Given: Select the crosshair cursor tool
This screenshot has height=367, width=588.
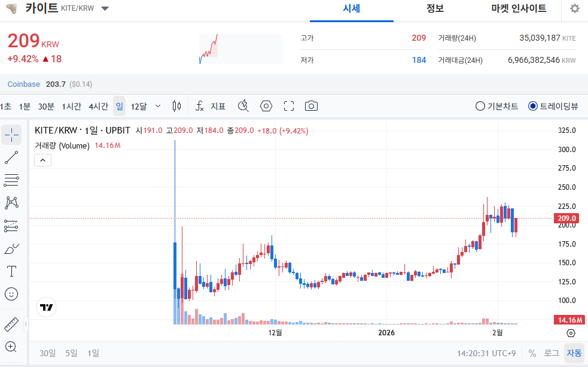Looking at the screenshot, I should 11,135.
